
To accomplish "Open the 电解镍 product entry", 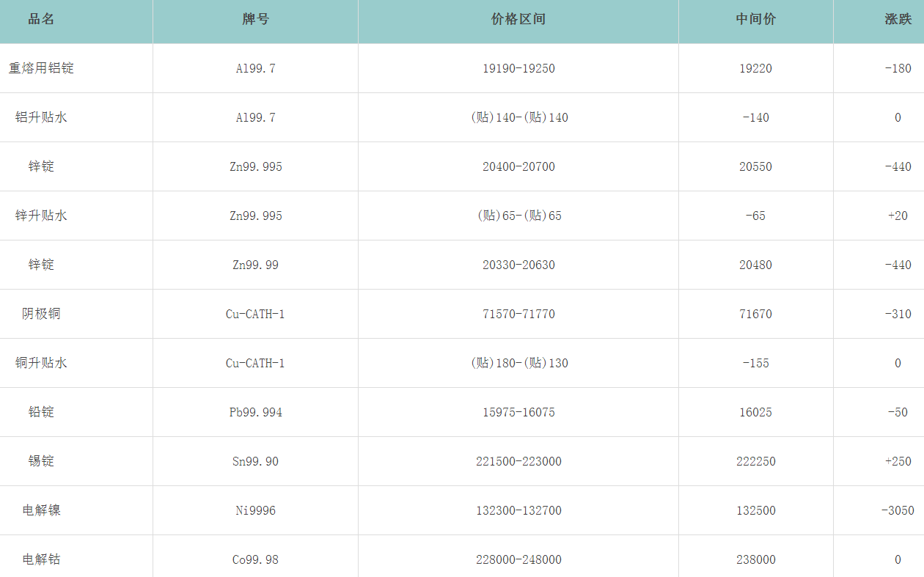I will (41, 510).
